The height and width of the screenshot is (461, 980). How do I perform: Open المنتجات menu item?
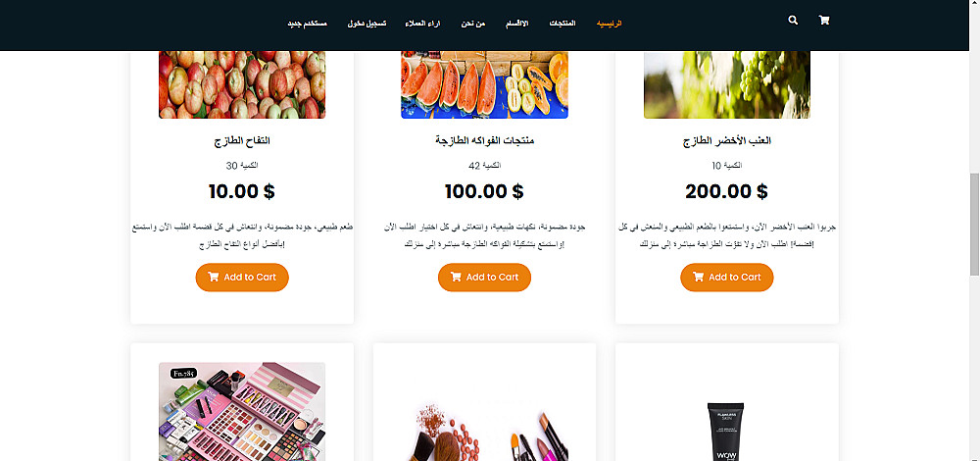pyautogui.click(x=563, y=24)
